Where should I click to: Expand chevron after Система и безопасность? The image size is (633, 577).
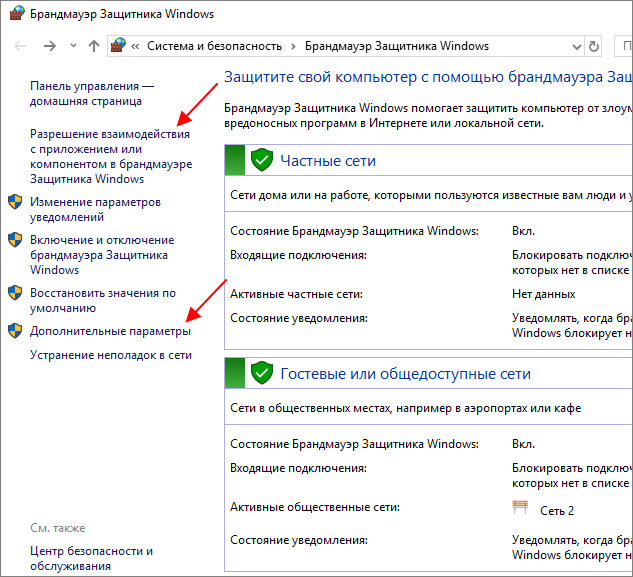tap(293, 46)
